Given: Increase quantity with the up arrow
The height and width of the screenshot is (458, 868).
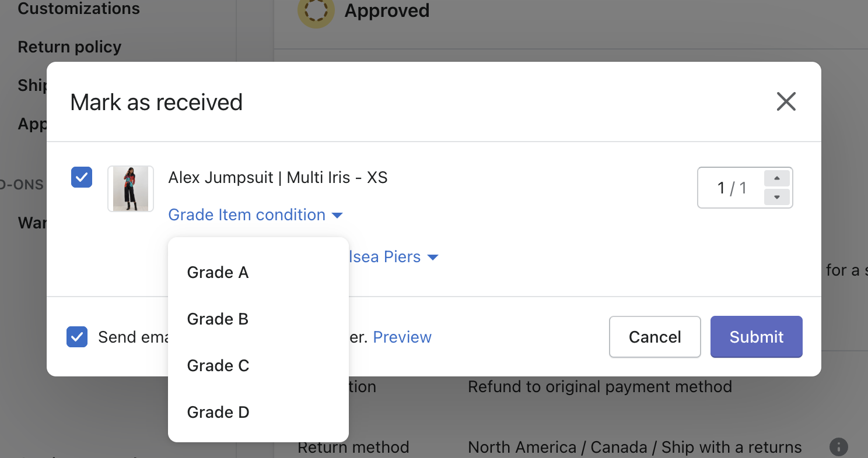Looking at the screenshot, I should click(776, 178).
